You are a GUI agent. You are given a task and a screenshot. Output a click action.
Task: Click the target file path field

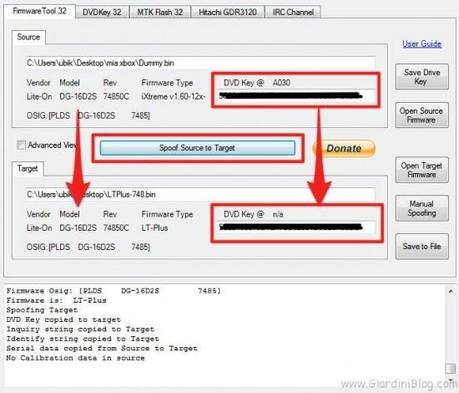[x=200, y=194]
